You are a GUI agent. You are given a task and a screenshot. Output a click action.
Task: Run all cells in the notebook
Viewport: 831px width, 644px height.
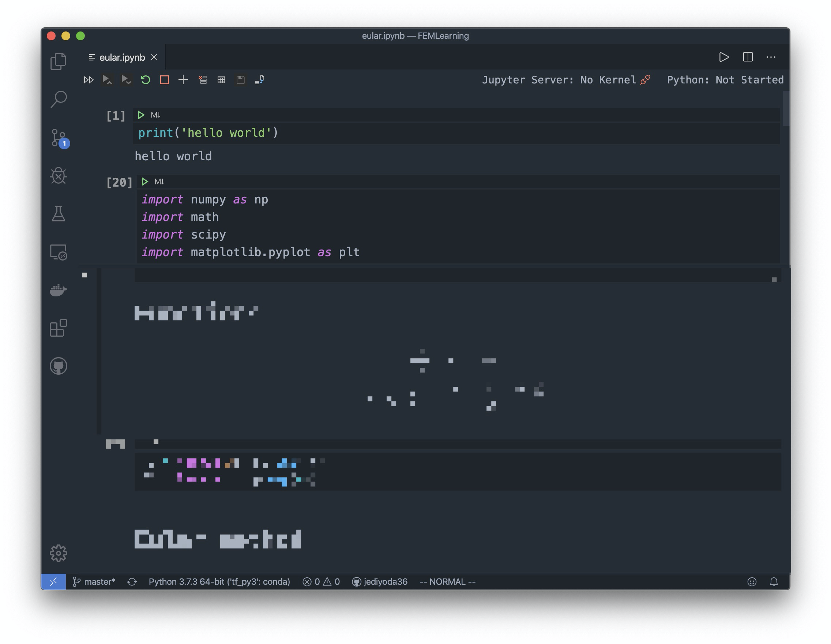[x=89, y=80]
